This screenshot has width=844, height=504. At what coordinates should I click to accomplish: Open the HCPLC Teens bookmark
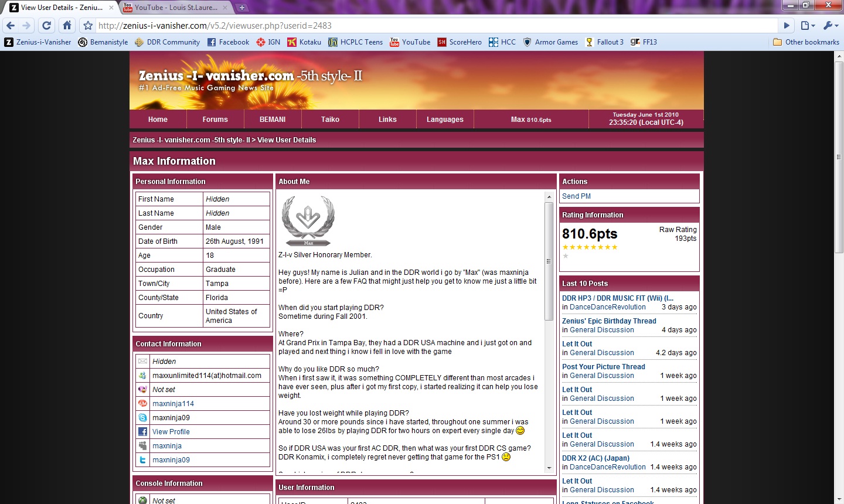356,42
